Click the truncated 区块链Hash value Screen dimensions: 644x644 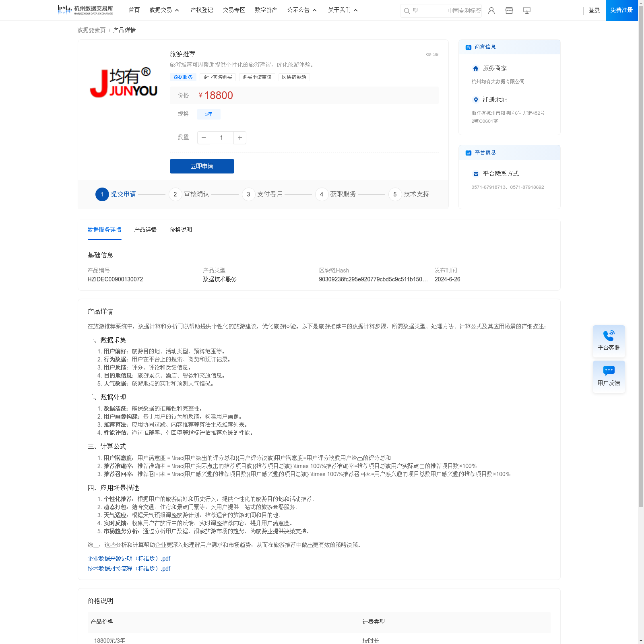coord(373,279)
